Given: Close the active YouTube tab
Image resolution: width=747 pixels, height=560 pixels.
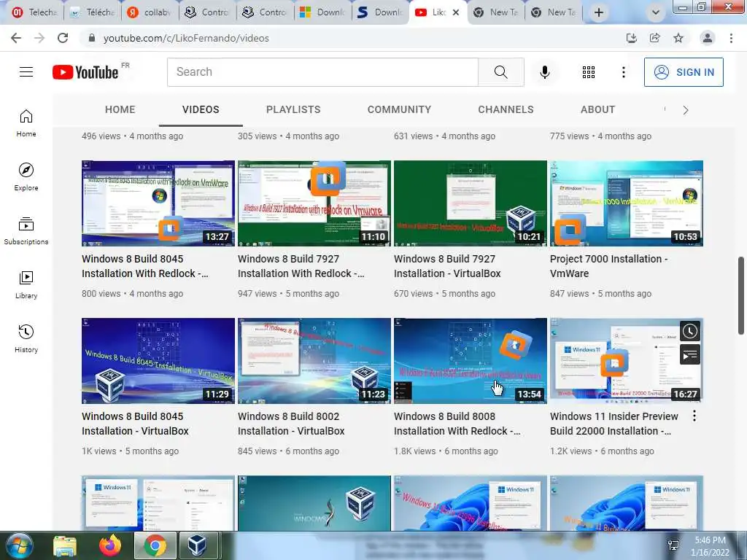Looking at the screenshot, I should [456, 12].
